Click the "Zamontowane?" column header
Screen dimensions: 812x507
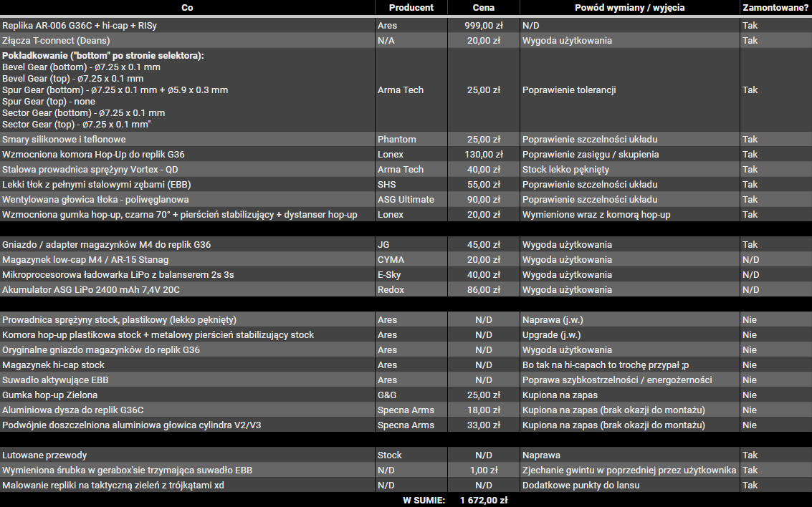pyautogui.click(x=775, y=8)
